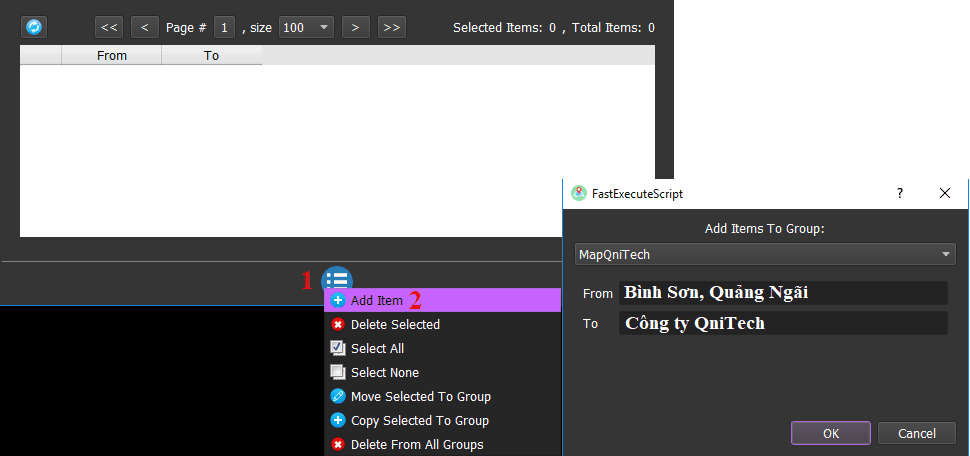The image size is (970, 456).
Task: Choose Add Item from context menu
Action: [x=377, y=300]
